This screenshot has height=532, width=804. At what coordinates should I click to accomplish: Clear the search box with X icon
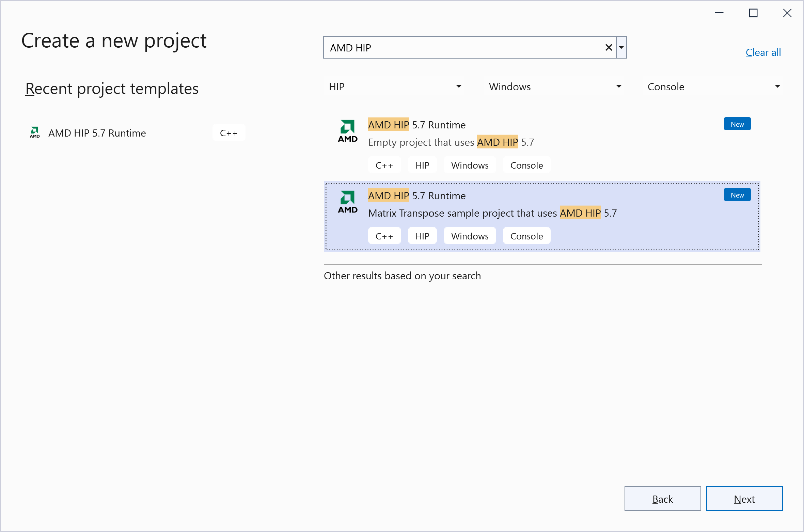tap(609, 47)
